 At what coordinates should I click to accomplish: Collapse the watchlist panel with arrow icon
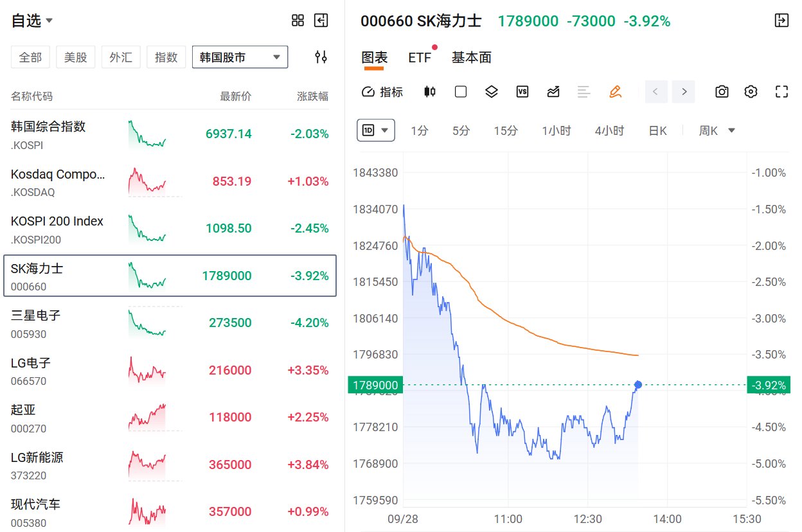pos(321,21)
